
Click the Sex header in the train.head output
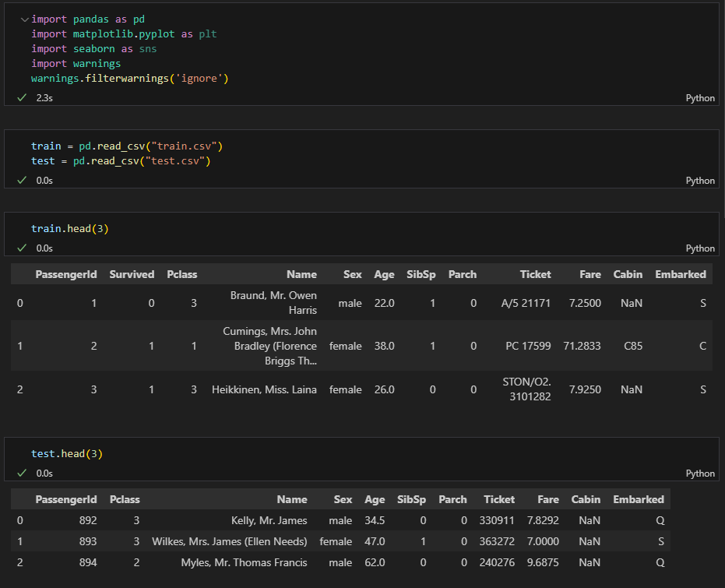352,274
